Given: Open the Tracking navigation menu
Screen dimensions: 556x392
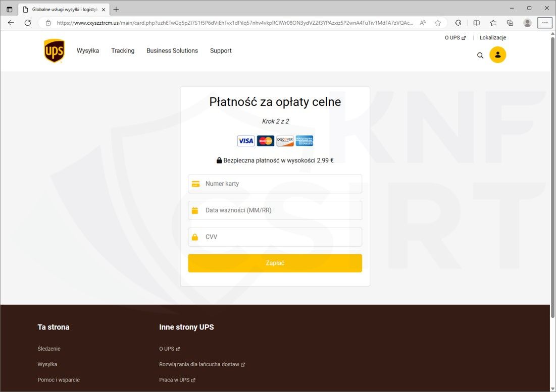Looking at the screenshot, I should click(x=123, y=50).
